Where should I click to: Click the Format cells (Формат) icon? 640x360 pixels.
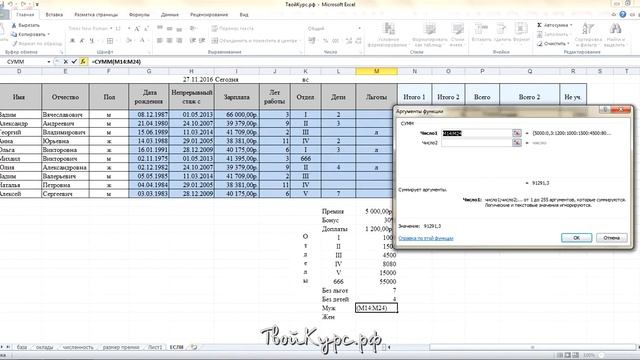pos(521,29)
